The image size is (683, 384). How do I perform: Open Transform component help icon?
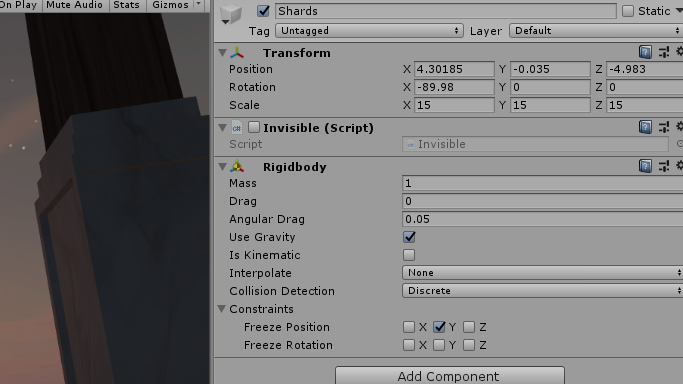(645, 52)
